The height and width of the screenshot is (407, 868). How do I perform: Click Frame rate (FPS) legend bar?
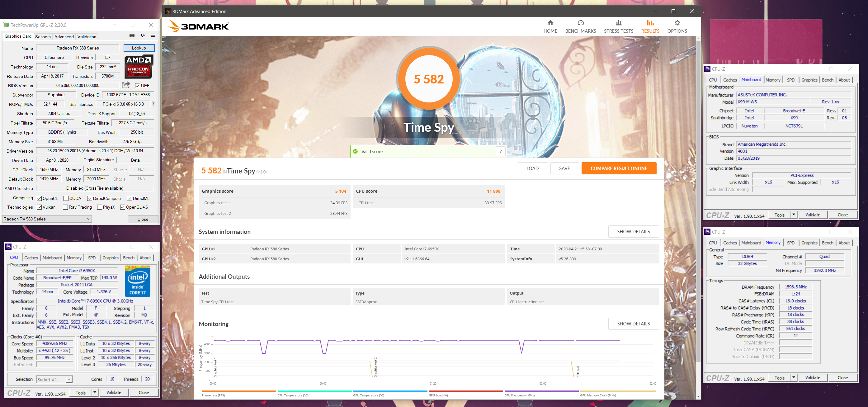(x=238, y=391)
